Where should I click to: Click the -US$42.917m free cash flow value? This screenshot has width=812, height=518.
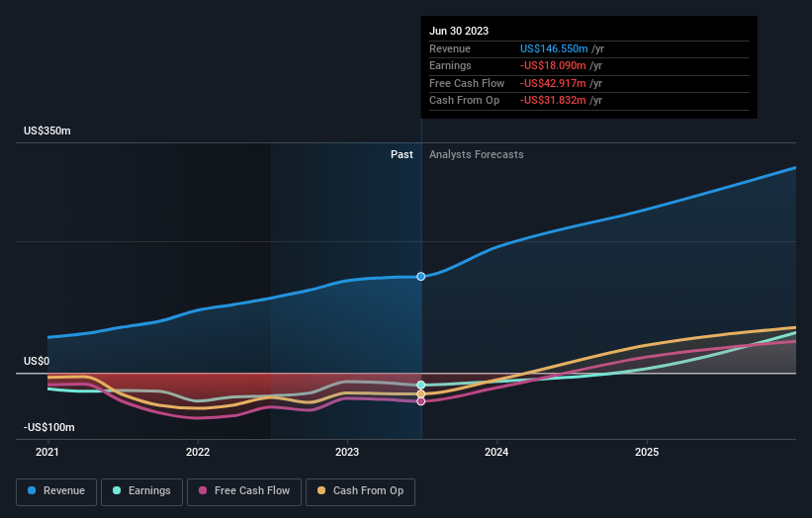[x=553, y=83]
